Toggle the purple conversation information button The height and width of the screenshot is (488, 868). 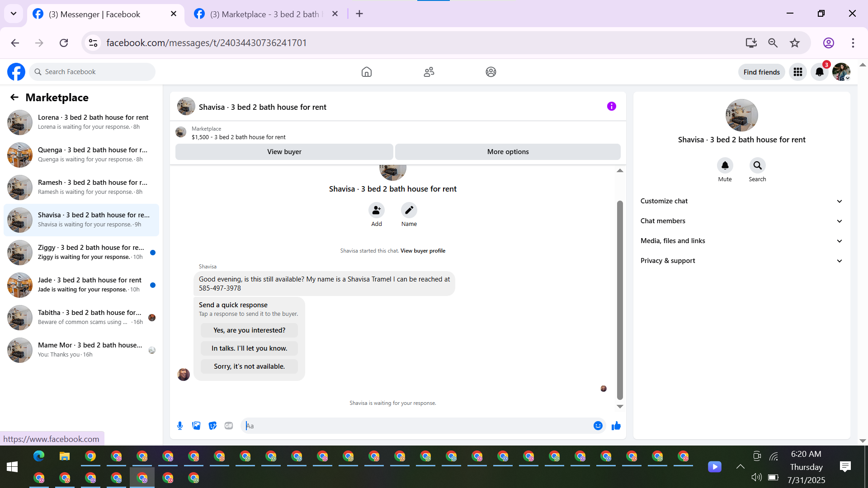[x=611, y=106]
